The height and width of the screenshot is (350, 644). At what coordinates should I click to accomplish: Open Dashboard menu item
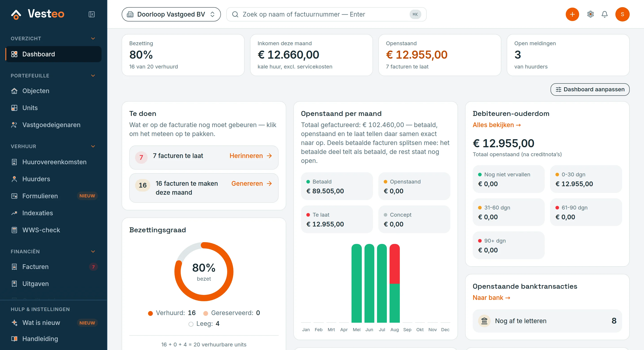(53, 54)
